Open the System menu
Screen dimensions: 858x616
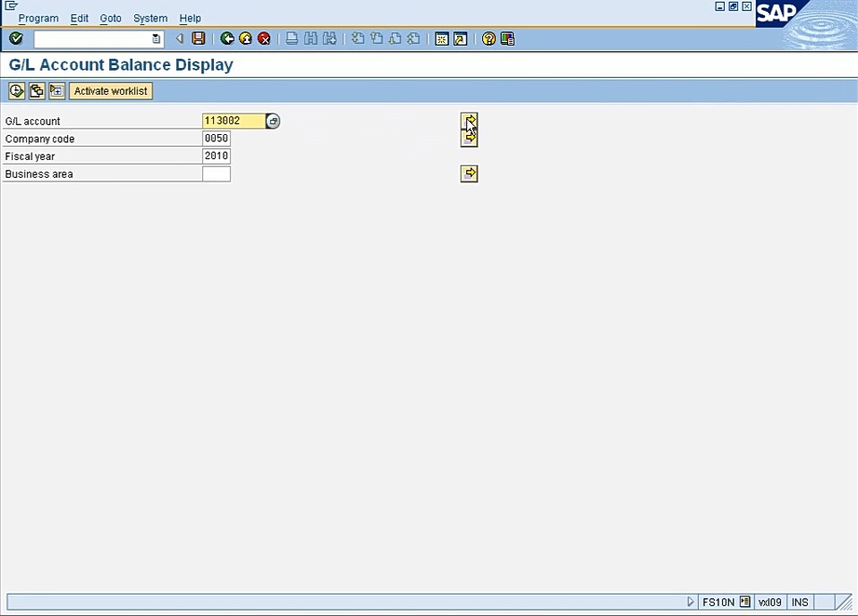coord(150,18)
